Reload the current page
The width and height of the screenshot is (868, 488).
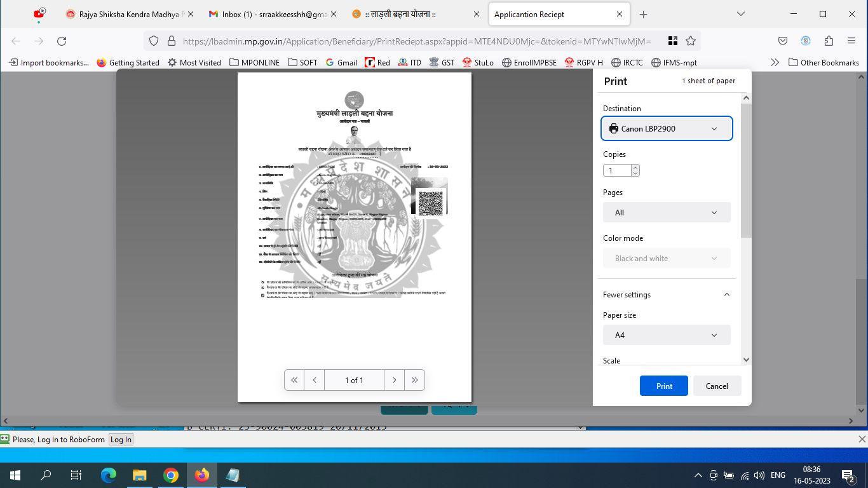(x=62, y=41)
